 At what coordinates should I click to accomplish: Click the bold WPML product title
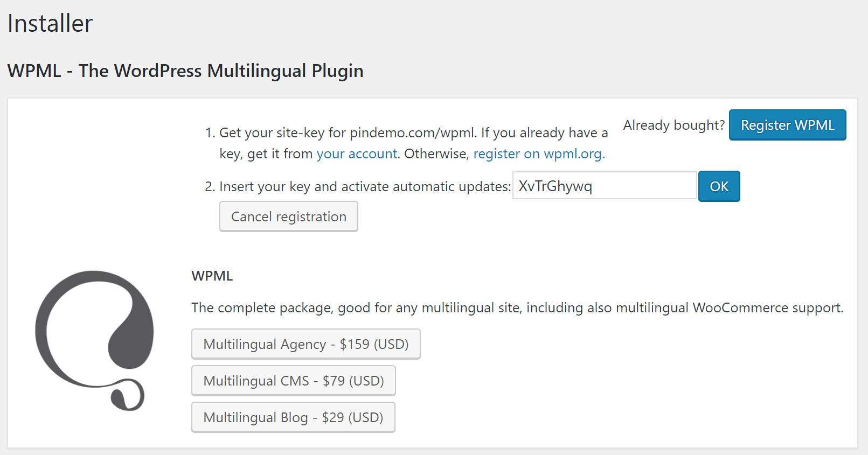(x=212, y=276)
